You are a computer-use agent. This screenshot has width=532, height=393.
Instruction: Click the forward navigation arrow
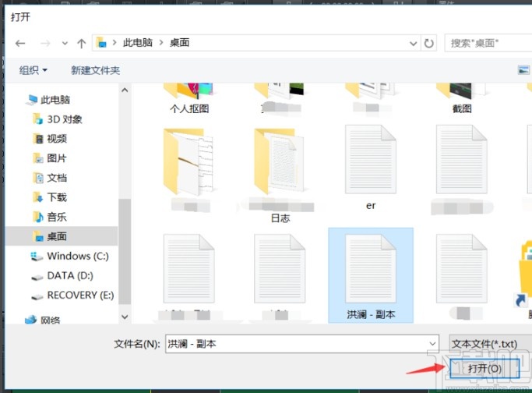pos(45,43)
